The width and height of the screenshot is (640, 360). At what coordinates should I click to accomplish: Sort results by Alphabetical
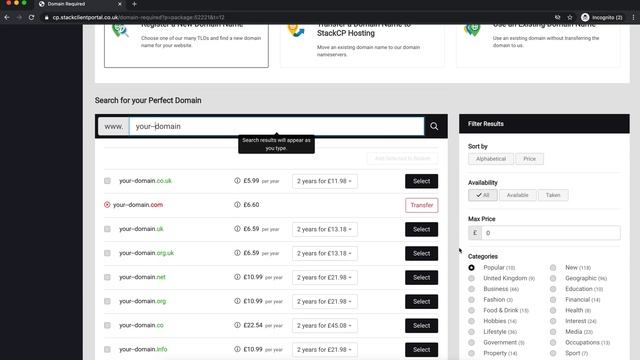tap(491, 159)
